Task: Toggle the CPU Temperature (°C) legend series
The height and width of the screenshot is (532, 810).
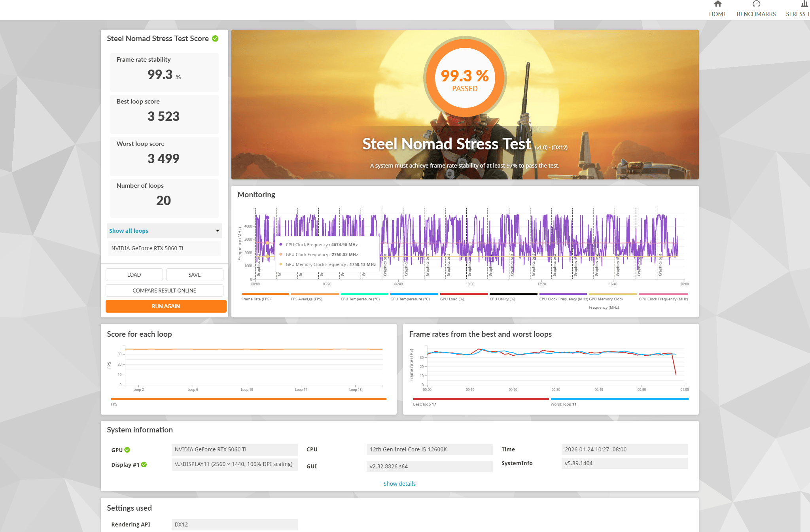Action: (x=364, y=297)
